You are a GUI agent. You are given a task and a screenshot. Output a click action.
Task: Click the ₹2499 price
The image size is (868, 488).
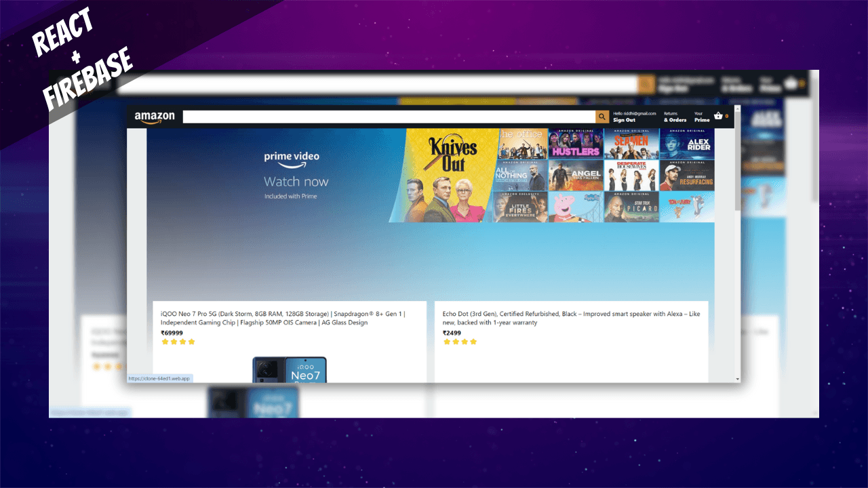tap(452, 333)
